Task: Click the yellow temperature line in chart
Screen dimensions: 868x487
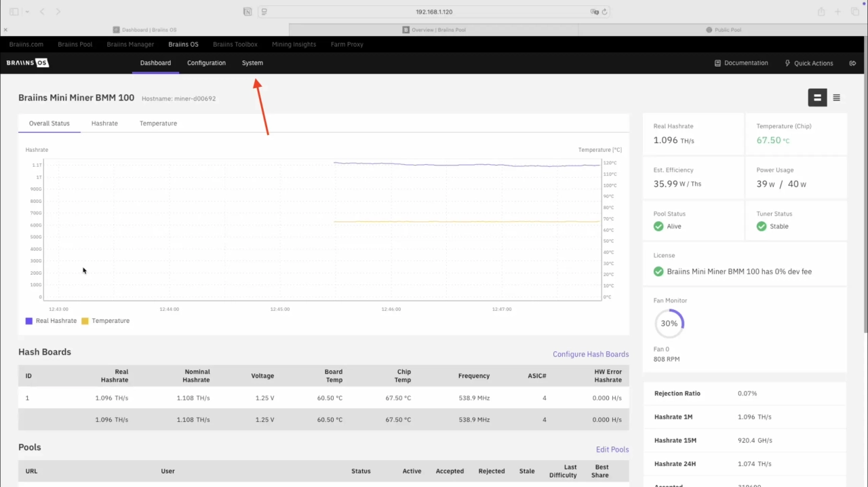Action: tap(467, 222)
